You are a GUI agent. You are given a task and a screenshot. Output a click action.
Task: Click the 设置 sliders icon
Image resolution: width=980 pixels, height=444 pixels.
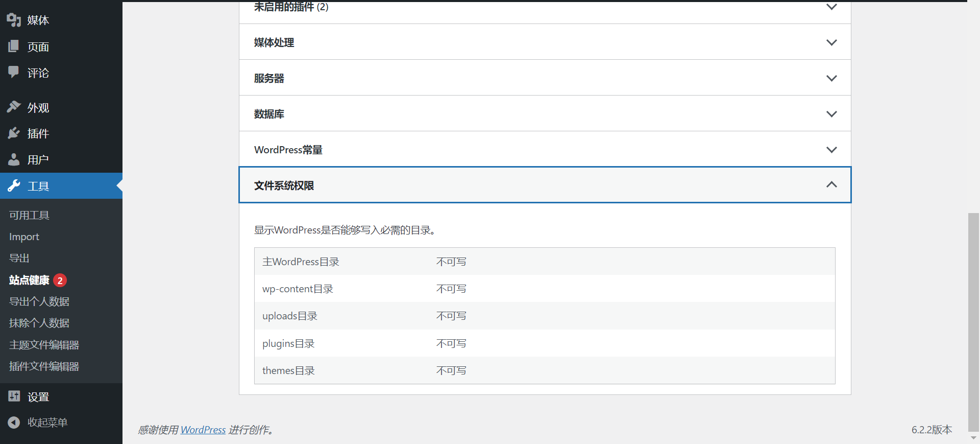(x=14, y=396)
